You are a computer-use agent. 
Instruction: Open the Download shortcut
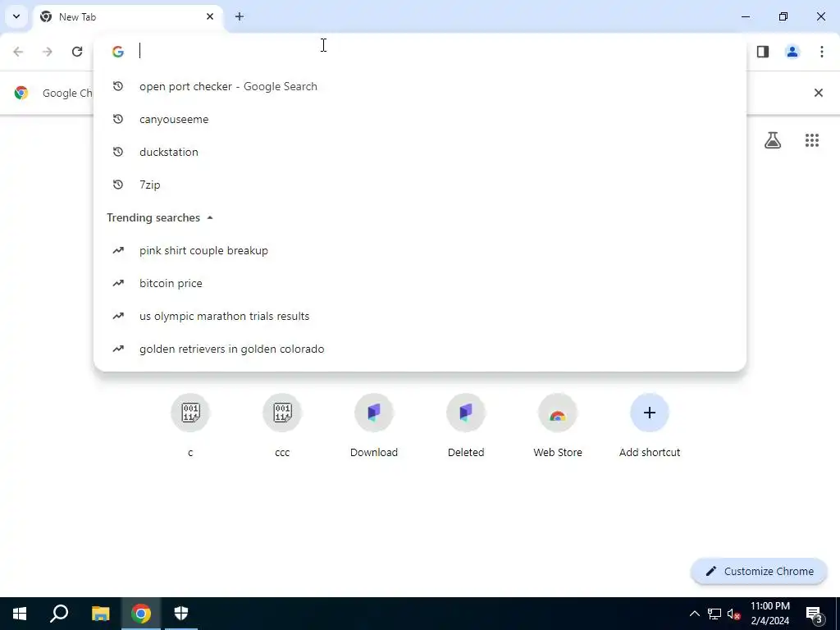pyautogui.click(x=374, y=426)
